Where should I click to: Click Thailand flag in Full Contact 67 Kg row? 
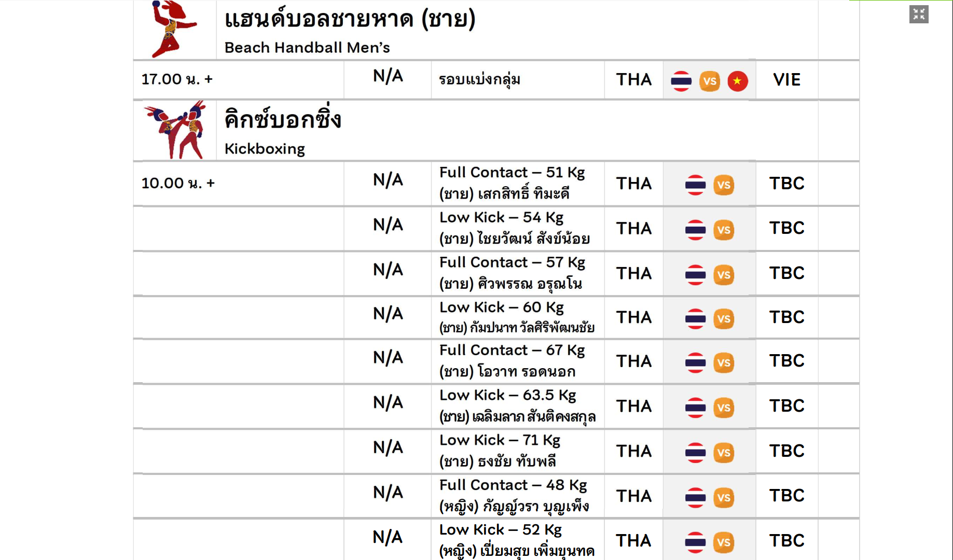(695, 362)
